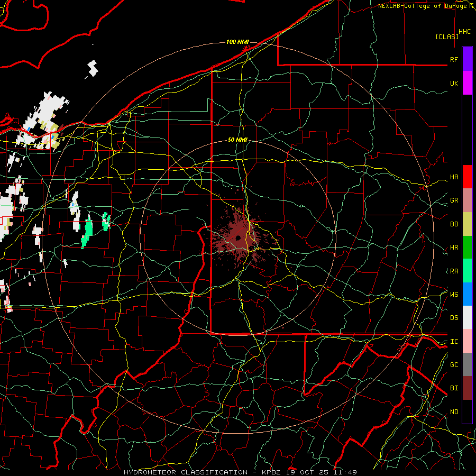The width and height of the screenshot is (476, 476).
Task: Select the ND legend label
Action: click(454, 412)
